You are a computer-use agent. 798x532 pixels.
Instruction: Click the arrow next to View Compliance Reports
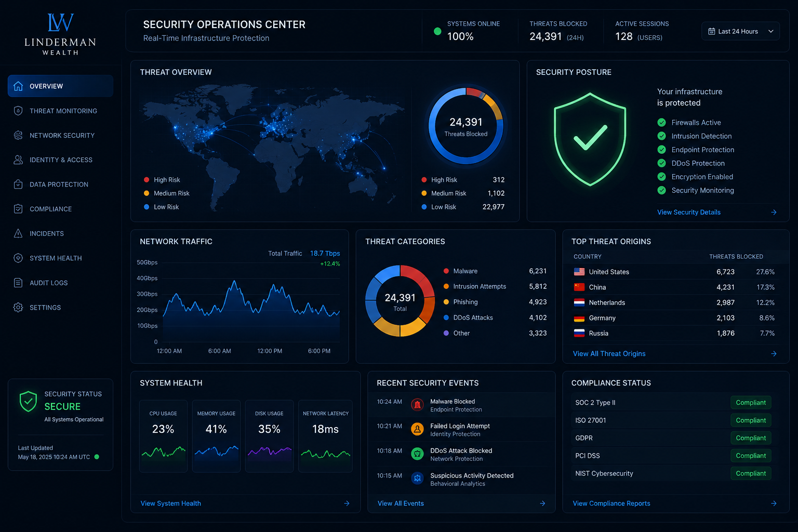(x=774, y=503)
